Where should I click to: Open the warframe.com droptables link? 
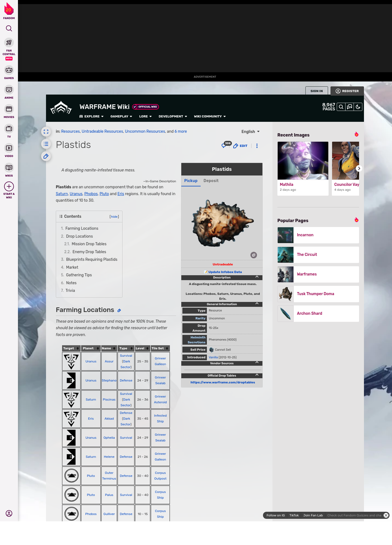(223, 382)
